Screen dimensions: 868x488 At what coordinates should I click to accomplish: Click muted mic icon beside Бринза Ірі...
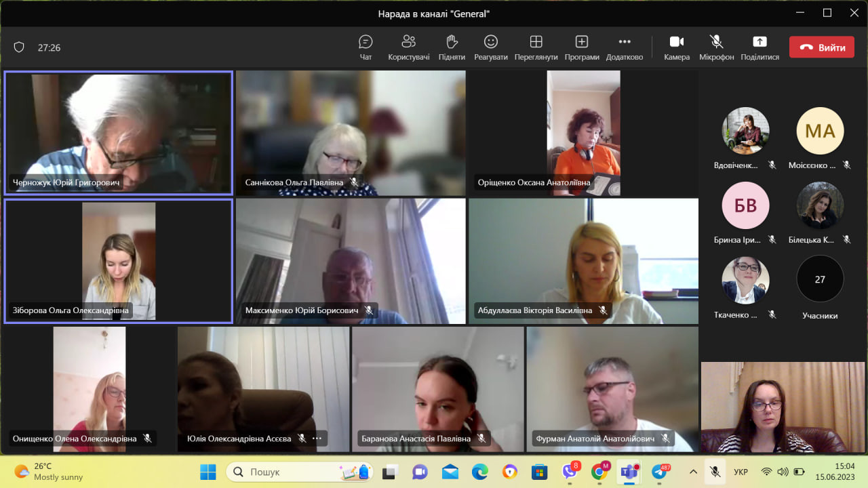point(772,239)
